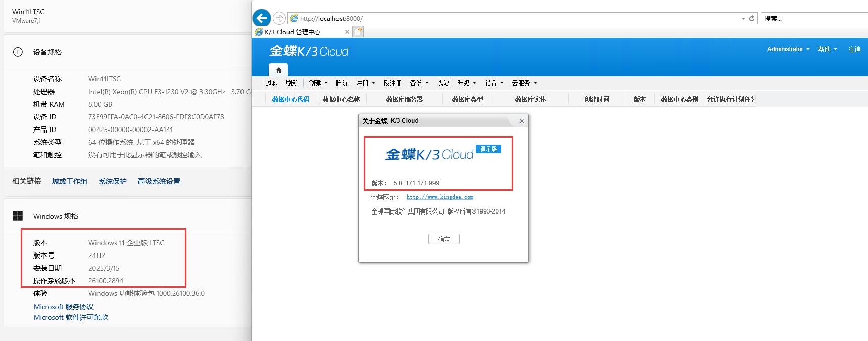Sort by 数据中心名称 column header

341,99
